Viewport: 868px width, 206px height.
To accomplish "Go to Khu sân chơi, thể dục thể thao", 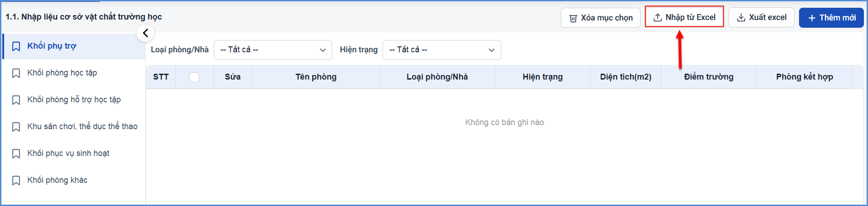I will click(x=74, y=126).
